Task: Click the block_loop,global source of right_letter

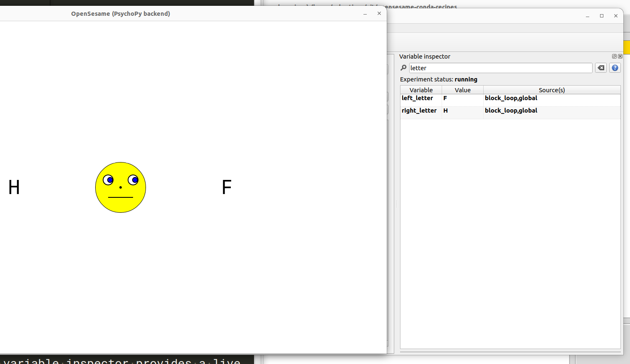Action: (x=511, y=110)
